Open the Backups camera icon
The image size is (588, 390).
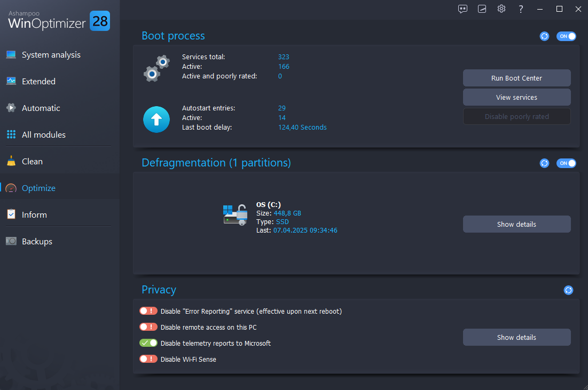coord(11,241)
